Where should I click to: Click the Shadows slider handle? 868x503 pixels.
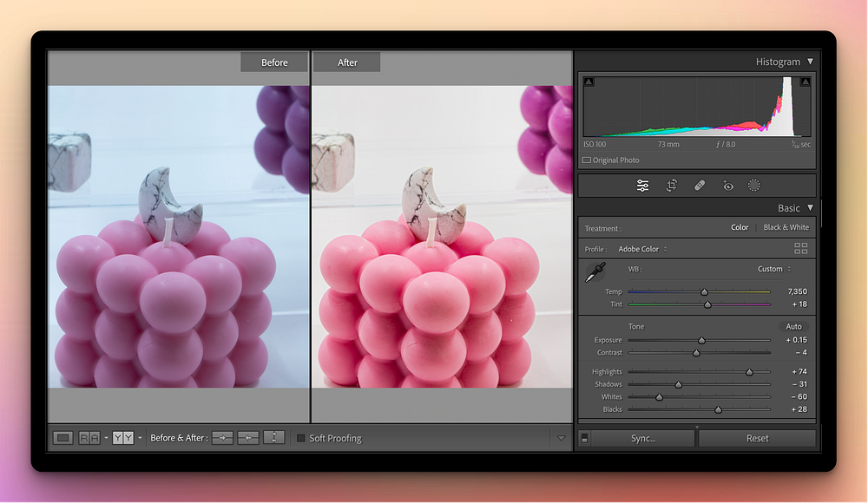click(678, 384)
